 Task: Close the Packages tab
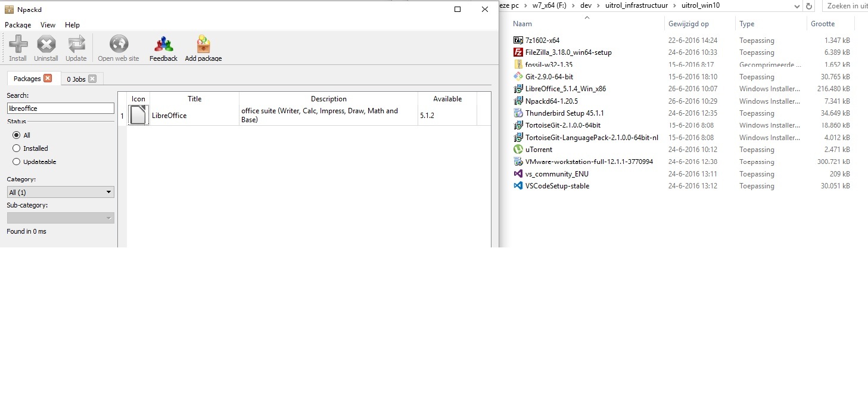(x=48, y=78)
